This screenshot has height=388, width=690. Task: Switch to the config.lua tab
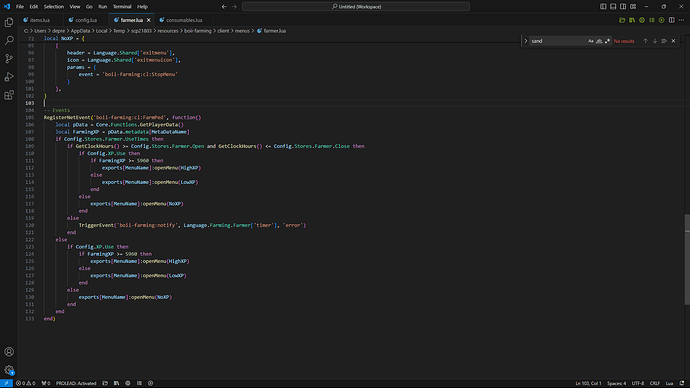click(x=86, y=20)
